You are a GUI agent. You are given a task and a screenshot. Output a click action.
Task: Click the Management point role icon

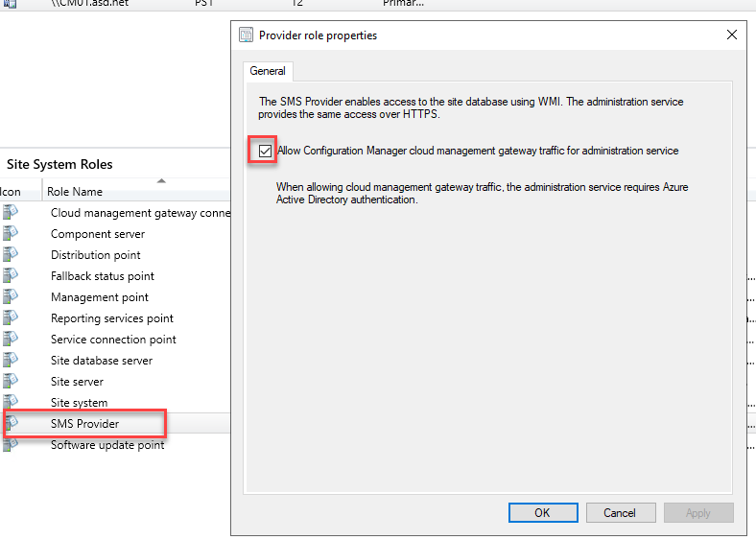click(10, 297)
